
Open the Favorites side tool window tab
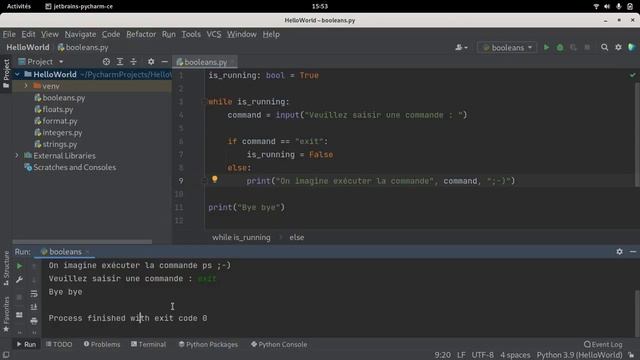[6, 314]
